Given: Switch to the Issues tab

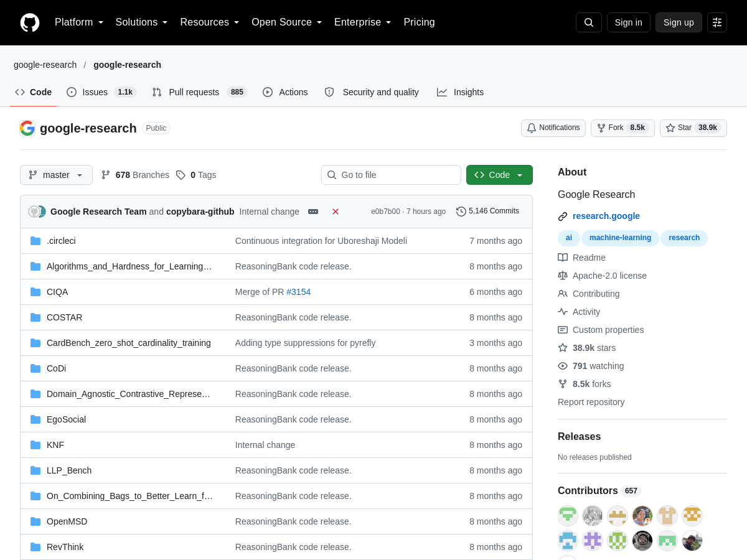Looking at the screenshot, I should tap(101, 92).
